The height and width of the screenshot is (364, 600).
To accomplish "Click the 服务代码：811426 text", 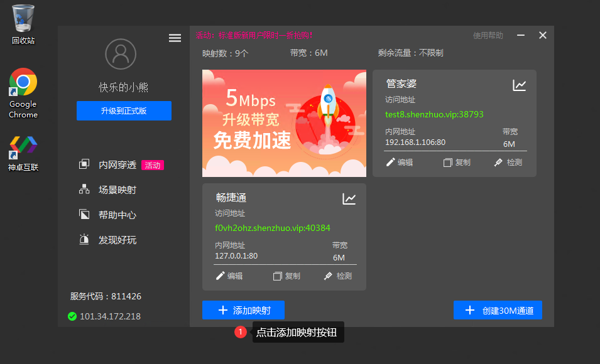I will [106, 296].
